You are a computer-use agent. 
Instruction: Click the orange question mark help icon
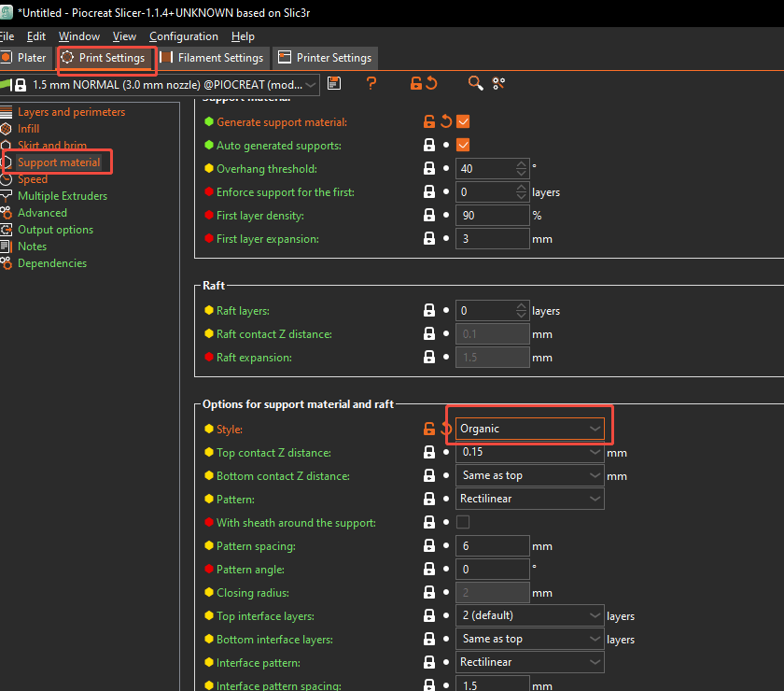(371, 84)
